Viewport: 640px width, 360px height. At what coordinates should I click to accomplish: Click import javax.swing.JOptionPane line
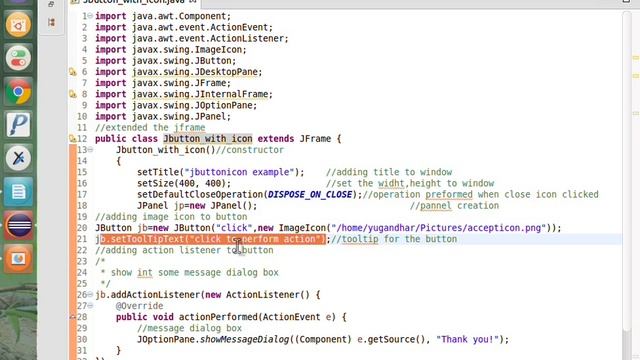coord(176,105)
